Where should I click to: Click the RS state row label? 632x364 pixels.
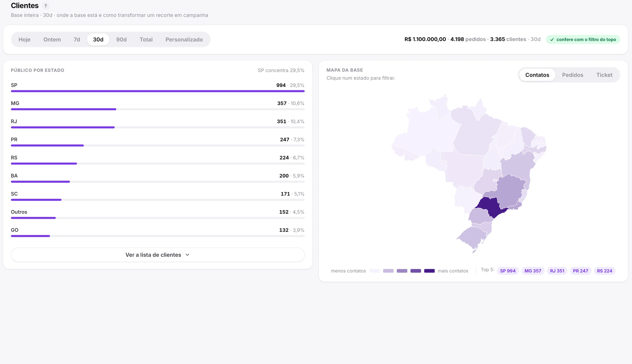click(x=14, y=158)
